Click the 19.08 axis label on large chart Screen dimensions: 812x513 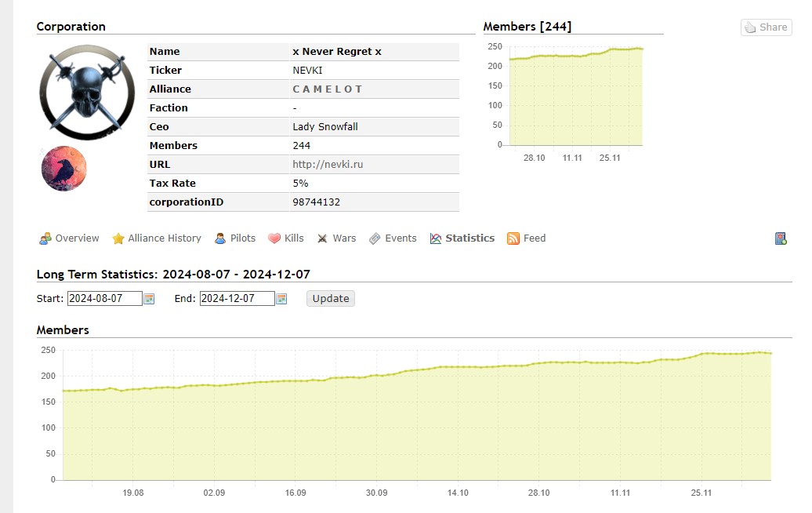pyautogui.click(x=133, y=493)
